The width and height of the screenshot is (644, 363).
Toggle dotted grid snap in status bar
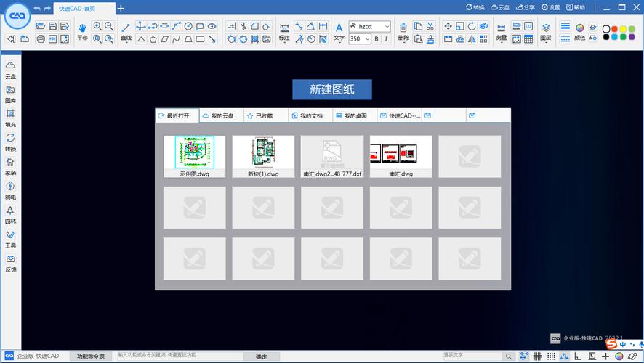coord(551,356)
